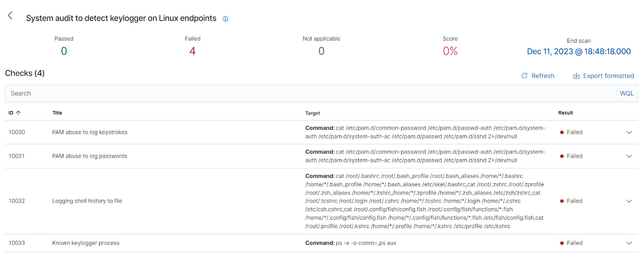Click the Target column header
Image resolution: width=644 pixels, height=260 pixels.
point(313,113)
